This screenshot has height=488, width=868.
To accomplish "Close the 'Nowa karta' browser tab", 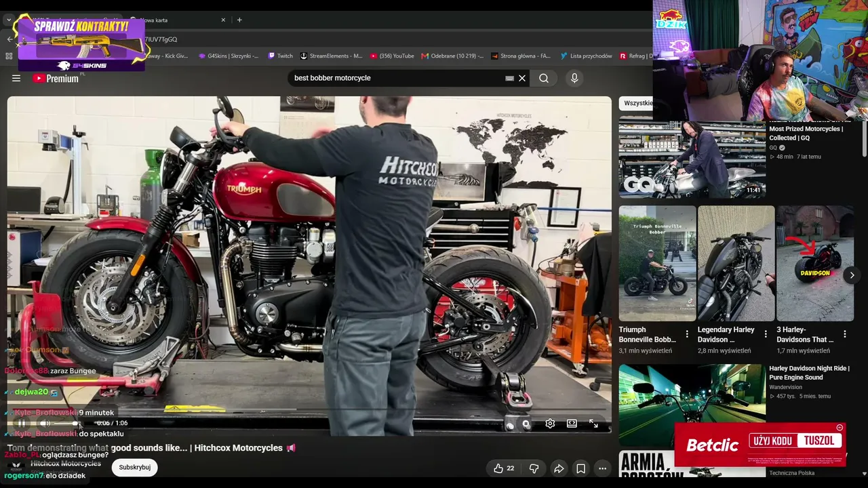I will pyautogui.click(x=223, y=20).
